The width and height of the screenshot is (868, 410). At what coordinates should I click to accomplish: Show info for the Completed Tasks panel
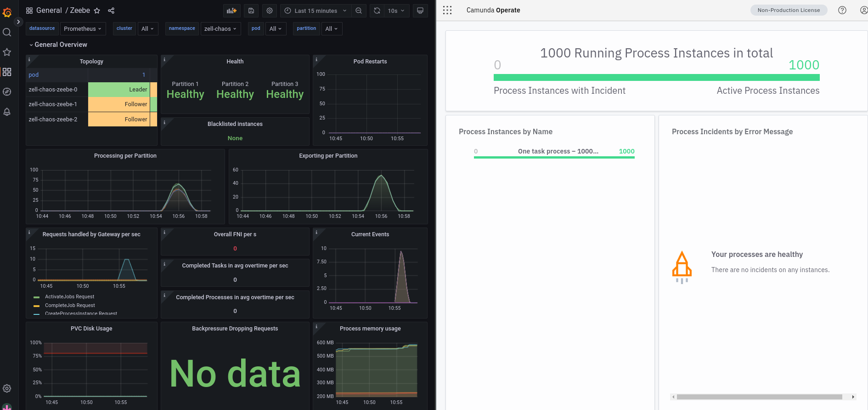coord(164,263)
